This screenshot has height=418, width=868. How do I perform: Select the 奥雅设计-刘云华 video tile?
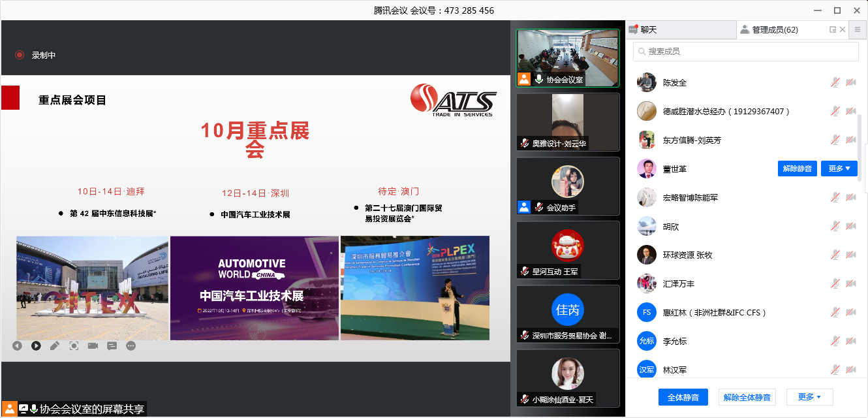point(568,122)
